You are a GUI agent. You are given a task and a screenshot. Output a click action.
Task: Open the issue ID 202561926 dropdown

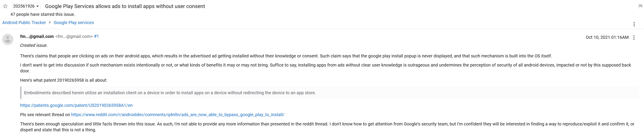(26, 6)
